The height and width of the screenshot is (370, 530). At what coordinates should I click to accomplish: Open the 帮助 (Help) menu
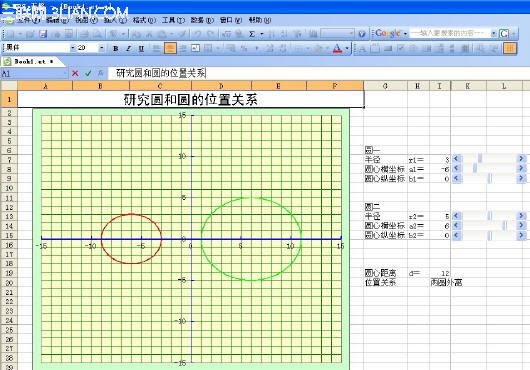260,20
